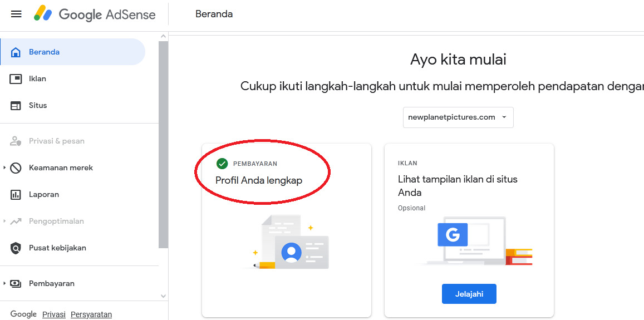Screen dimensions: 644x320
Task: Expand the Pembayaran submenu arrow
Action: coord(4,283)
